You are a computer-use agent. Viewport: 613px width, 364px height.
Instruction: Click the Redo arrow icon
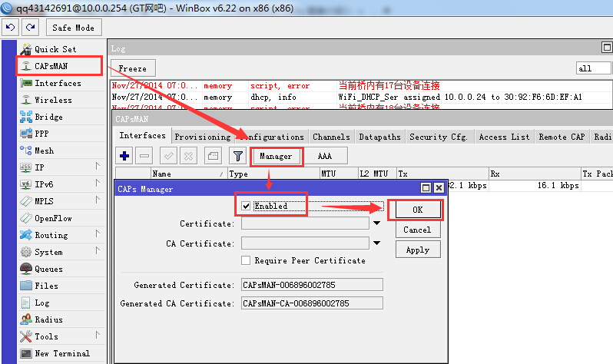click(30, 28)
